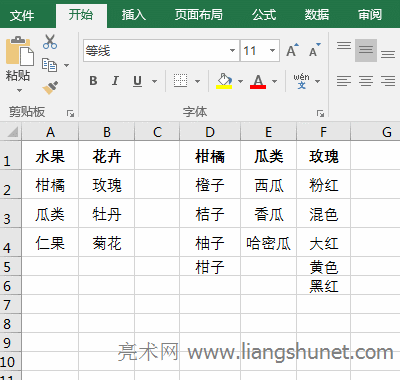Click the Copy icon
This screenshot has height=380, width=400.
(49, 65)
